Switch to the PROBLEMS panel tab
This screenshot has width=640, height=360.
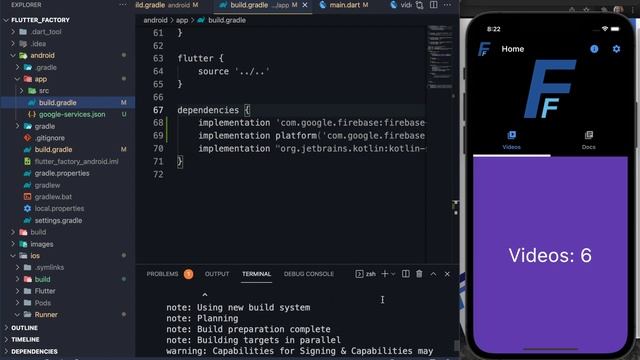pos(162,274)
